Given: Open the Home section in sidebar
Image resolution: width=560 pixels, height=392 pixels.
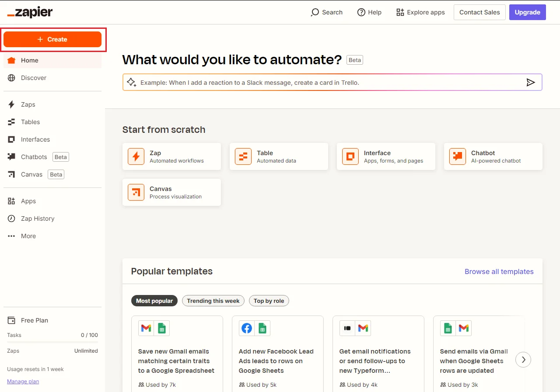Looking at the screenshot, I should [52, 60].
